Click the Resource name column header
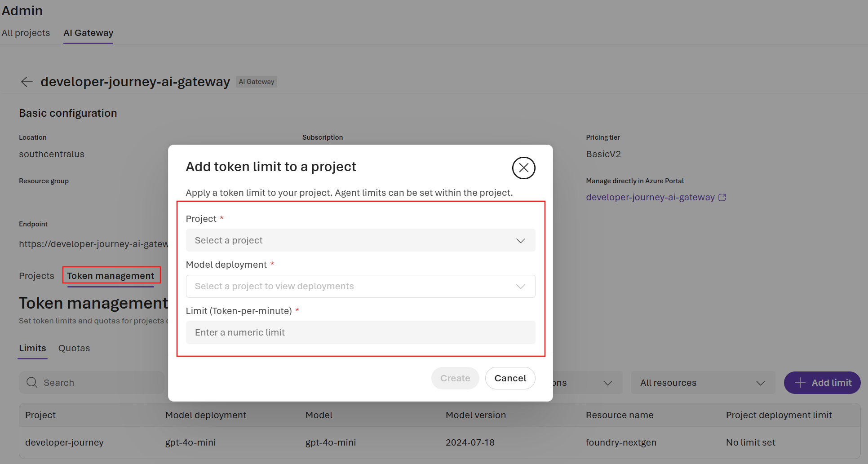Image resolution: width=868 pixels, height=464 pixels. pos(620,415)
